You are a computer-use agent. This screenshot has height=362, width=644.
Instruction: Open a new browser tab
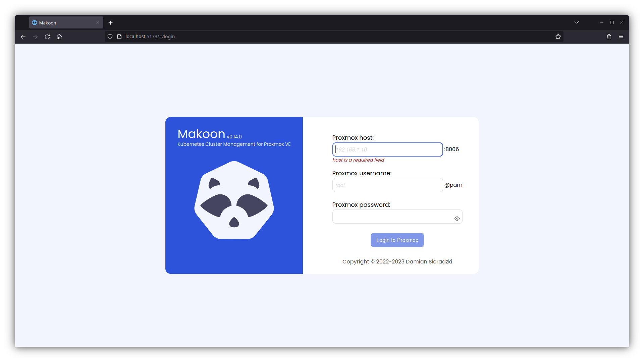[x=111, y=23]
